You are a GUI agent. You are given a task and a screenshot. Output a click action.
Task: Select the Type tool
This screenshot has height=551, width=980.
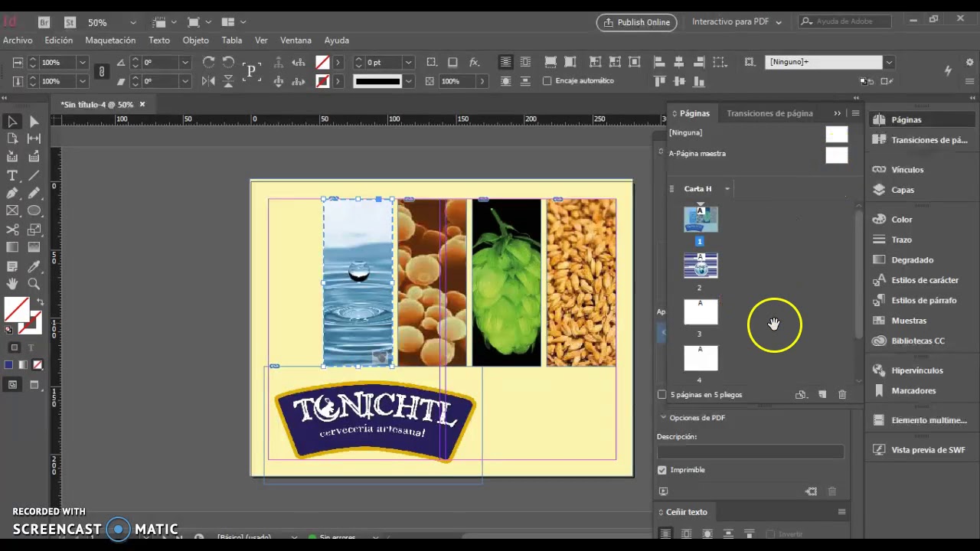[12, 176]
